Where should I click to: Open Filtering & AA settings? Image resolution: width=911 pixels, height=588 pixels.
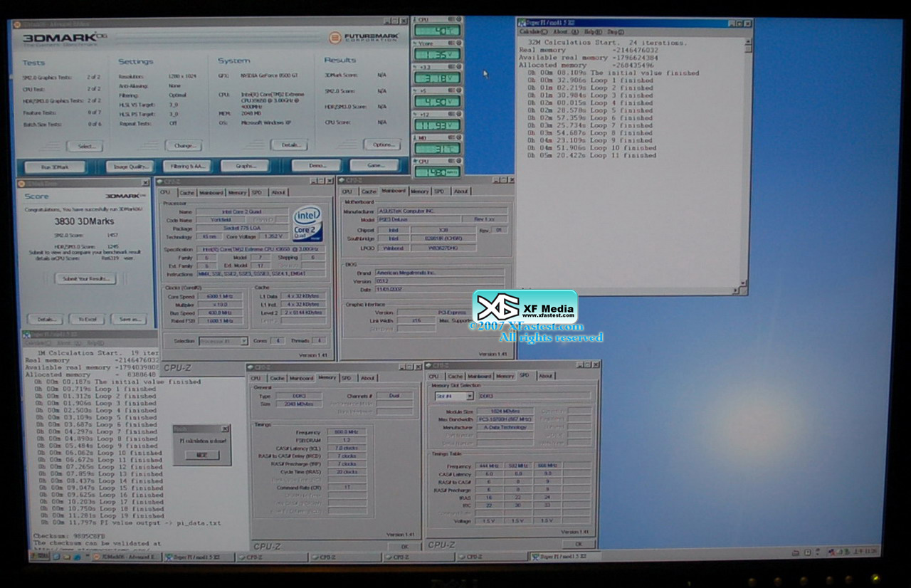pos(187,166)
